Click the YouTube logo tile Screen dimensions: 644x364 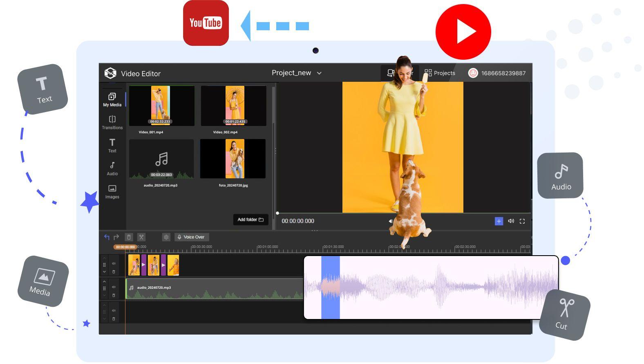206,23
